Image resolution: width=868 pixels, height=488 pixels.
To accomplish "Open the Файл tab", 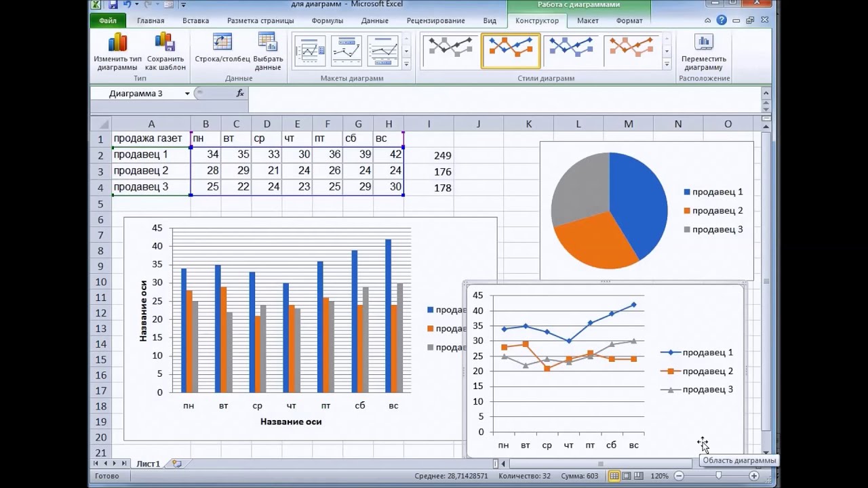I will [108, 20].
